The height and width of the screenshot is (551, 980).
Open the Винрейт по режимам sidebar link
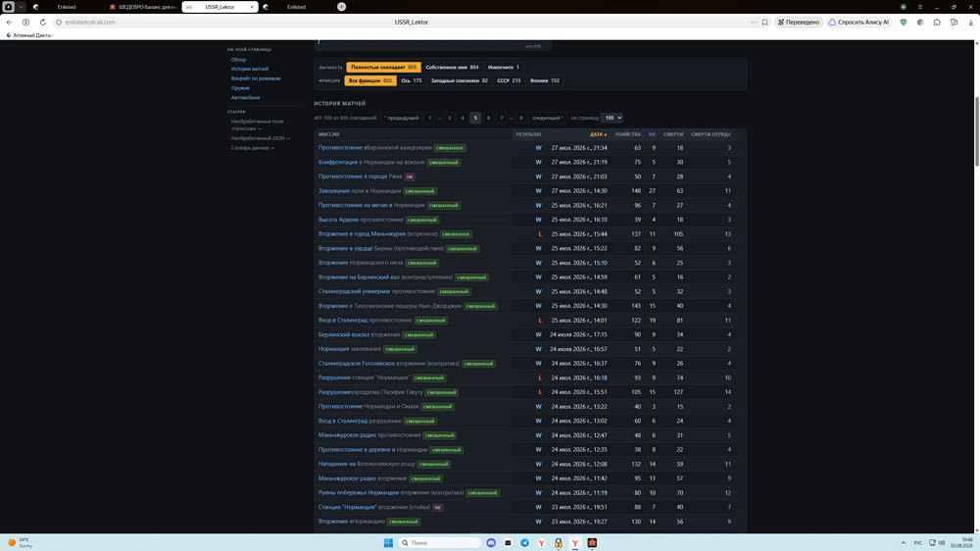256,78
